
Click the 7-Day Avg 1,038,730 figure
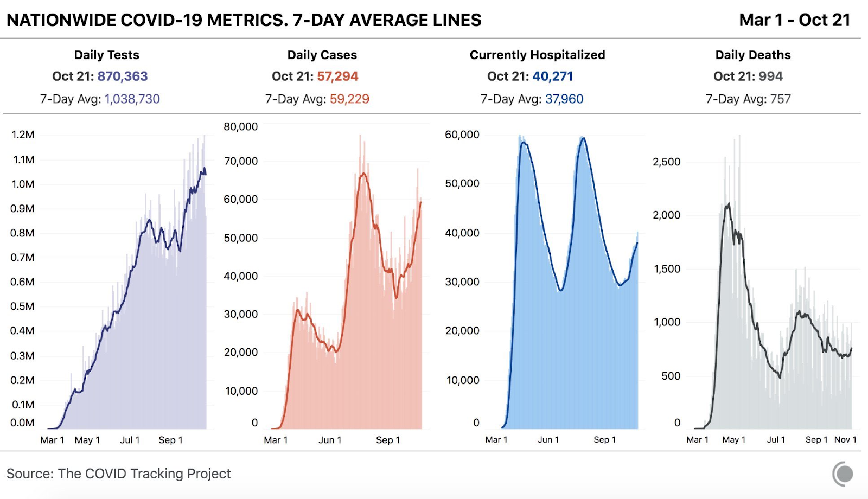point(132,99)
